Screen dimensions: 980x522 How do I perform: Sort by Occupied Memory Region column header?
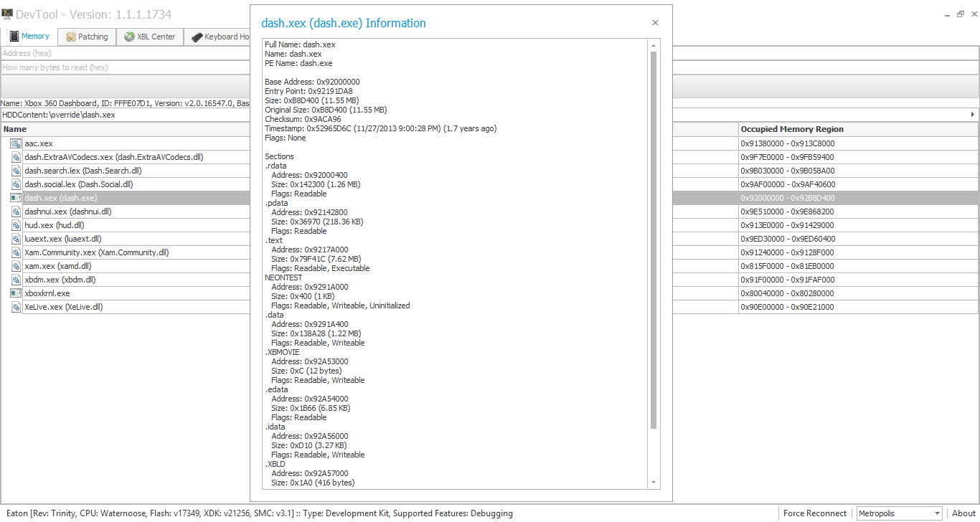859,129
